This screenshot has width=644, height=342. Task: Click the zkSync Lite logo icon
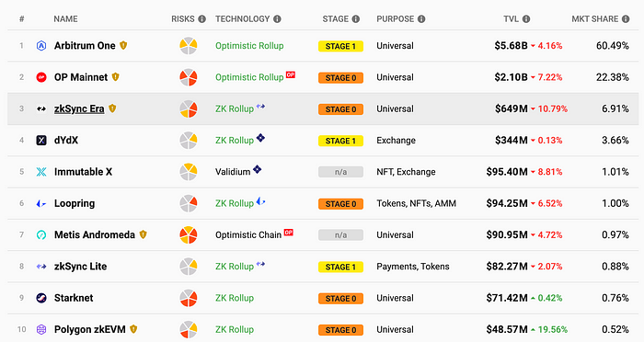tap(41, 267)
